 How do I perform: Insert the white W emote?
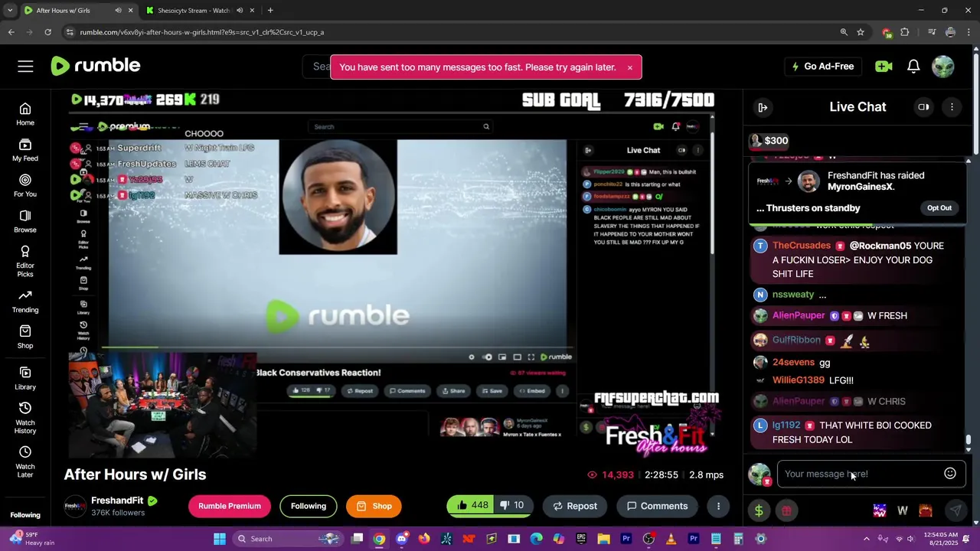[903, 510]
